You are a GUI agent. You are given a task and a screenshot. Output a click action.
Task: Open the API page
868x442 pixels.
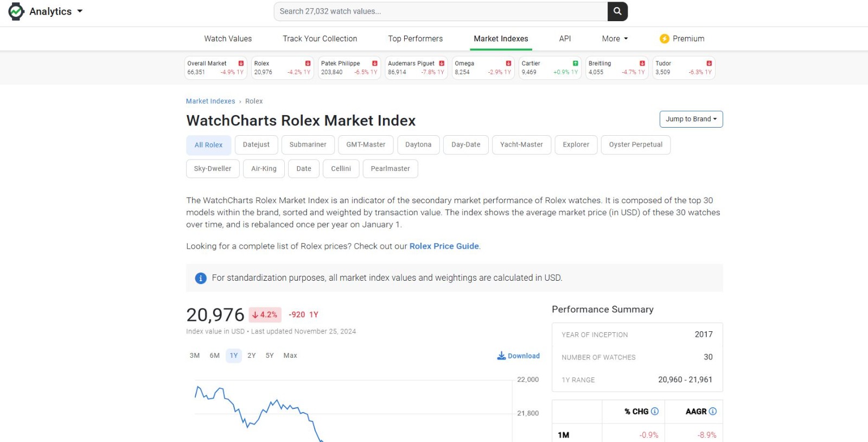(x=565, y=39)
